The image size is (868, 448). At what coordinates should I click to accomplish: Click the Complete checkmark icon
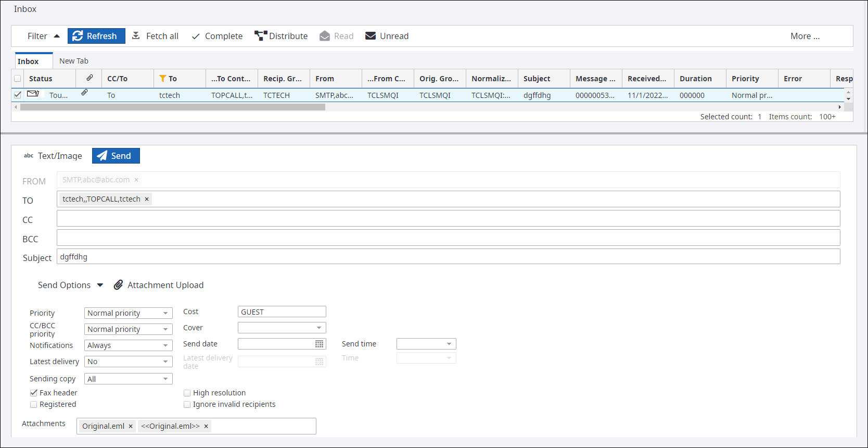(x=196, y=36)
